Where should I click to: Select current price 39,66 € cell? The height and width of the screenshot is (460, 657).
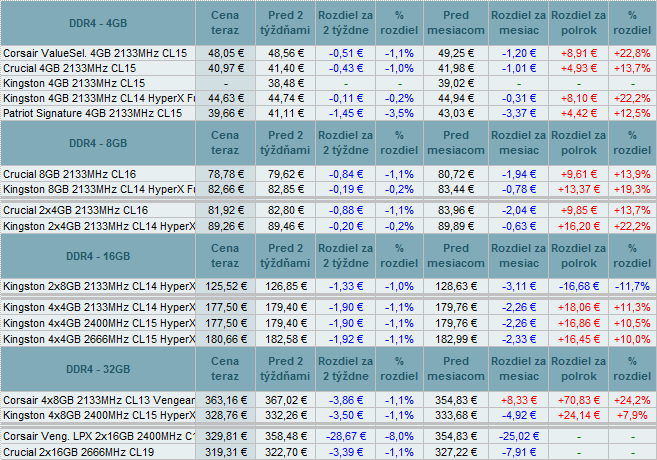click(x=226, y=114)
